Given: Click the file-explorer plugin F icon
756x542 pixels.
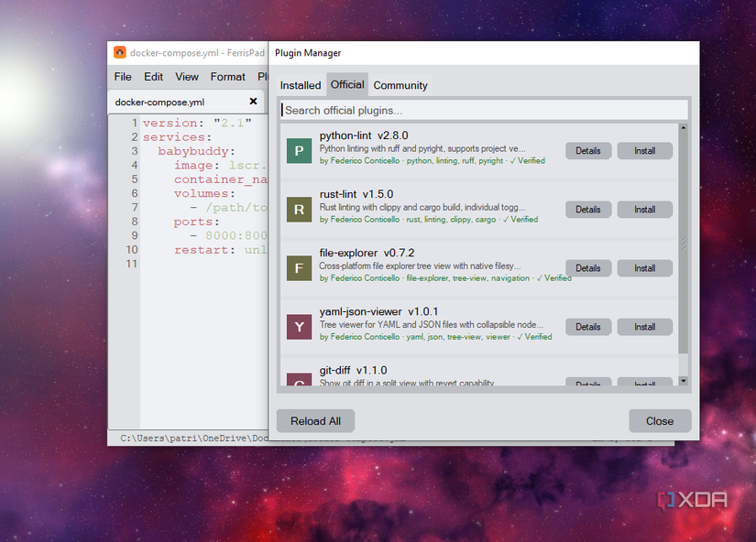Looking at the screenshot, I should (299, 268).
